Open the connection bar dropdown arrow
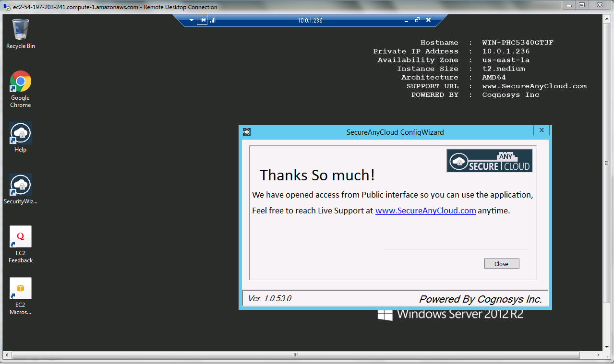This screenshot has height=364, width=614. [x=191, y=20]
